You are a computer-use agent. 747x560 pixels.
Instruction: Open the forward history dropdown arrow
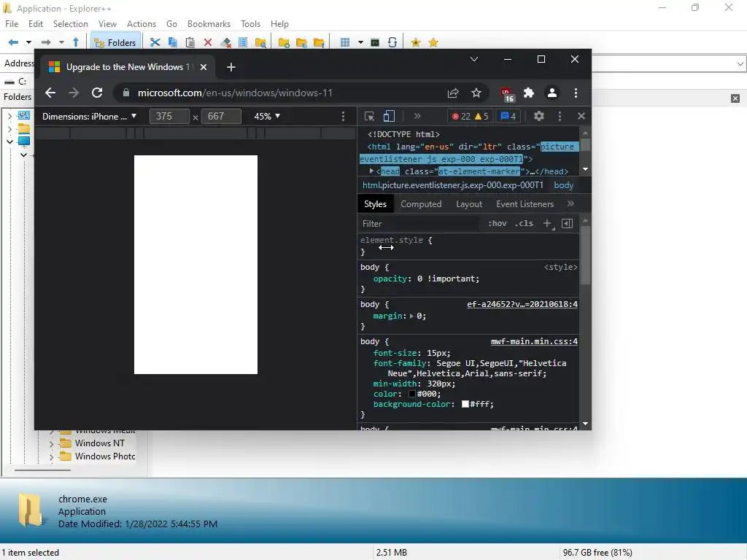pos(61,42)
